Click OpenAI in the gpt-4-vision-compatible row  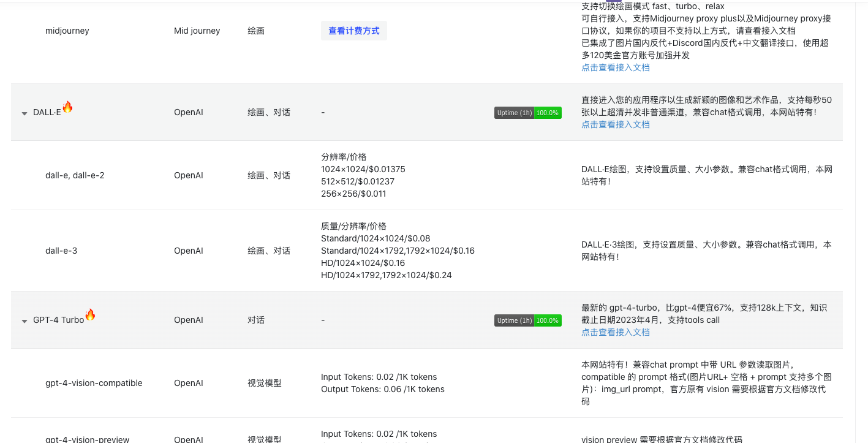189,383
